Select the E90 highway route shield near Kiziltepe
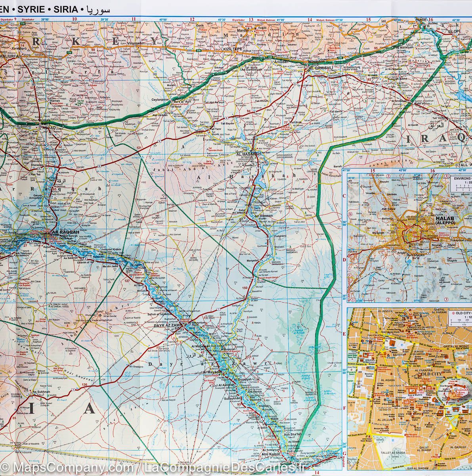 (x=199, y=50)
